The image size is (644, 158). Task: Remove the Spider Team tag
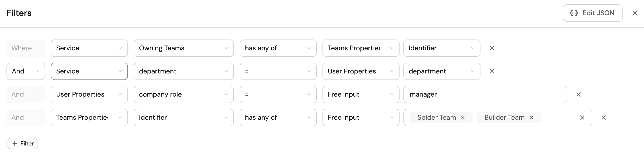pyautogui.click(x=463, y=118)
